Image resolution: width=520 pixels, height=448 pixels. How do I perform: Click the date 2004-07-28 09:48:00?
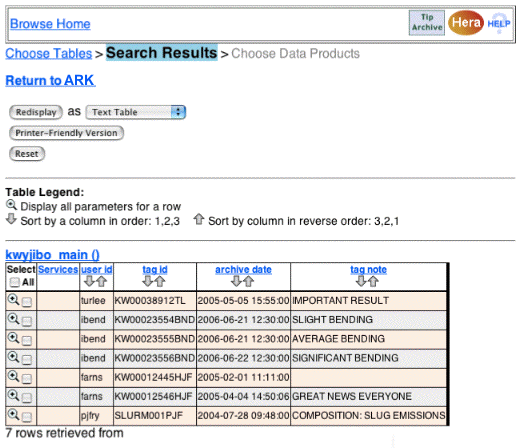tap(243, 416)
